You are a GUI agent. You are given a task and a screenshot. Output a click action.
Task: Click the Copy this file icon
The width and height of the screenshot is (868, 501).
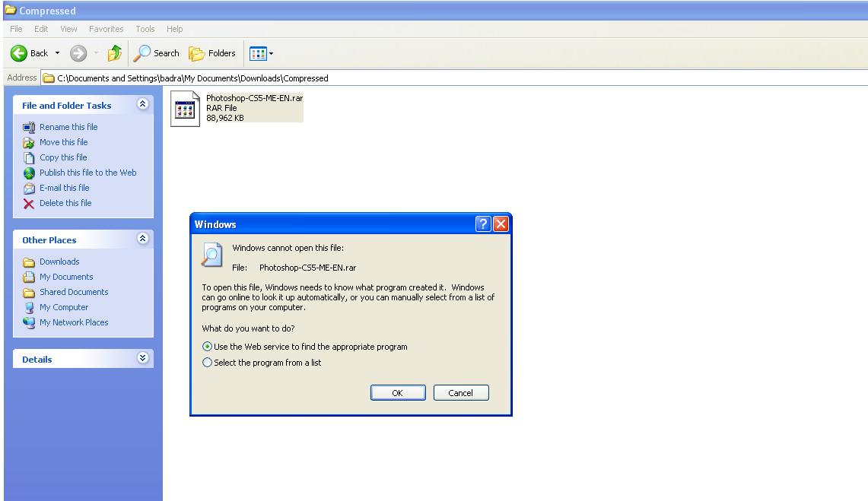(29, 157)
